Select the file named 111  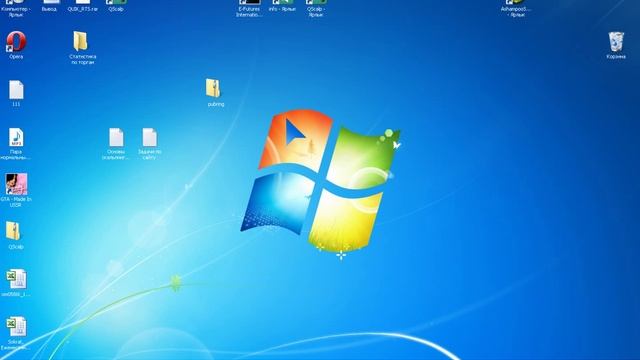(16, 93)
